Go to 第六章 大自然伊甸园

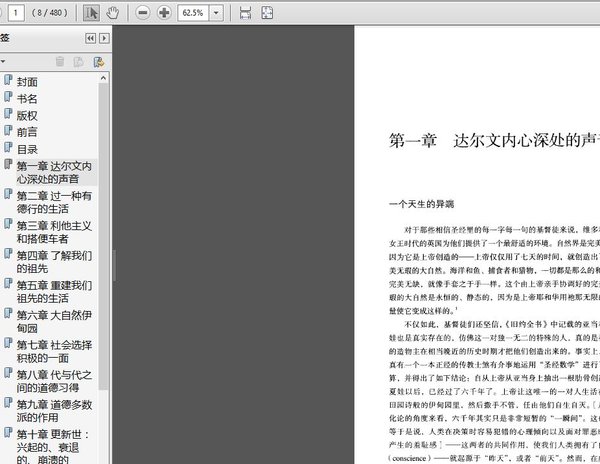[54, 322]
